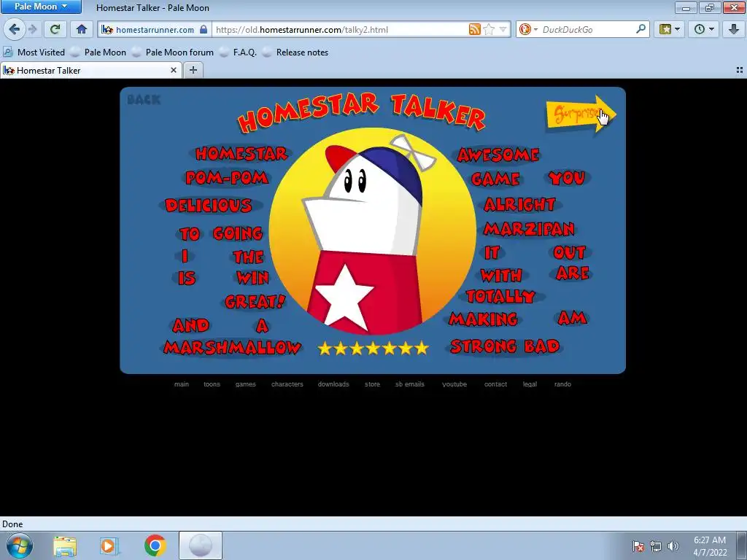Click the word AWESOME
Viewport: 747px width, 560px height.
pyautogui.click(x=498, y=155)
